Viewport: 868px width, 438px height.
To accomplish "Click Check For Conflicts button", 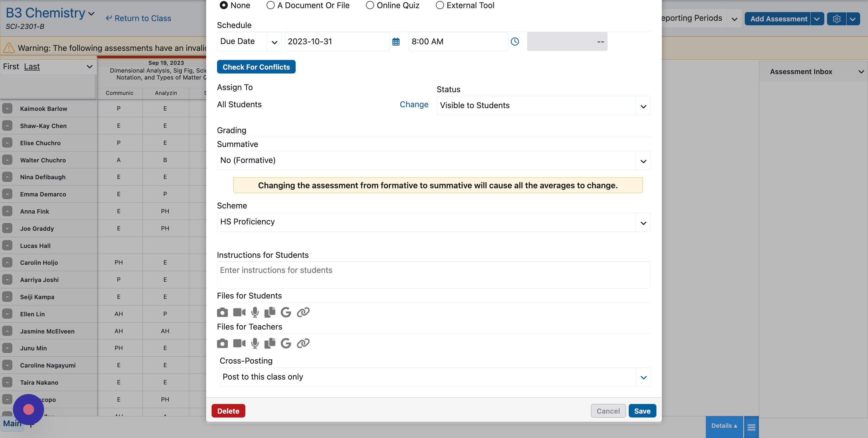I will coord(256,67).
